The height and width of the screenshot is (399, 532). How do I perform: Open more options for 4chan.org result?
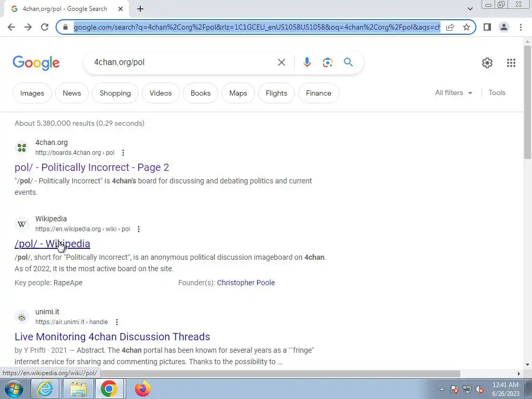123,153
